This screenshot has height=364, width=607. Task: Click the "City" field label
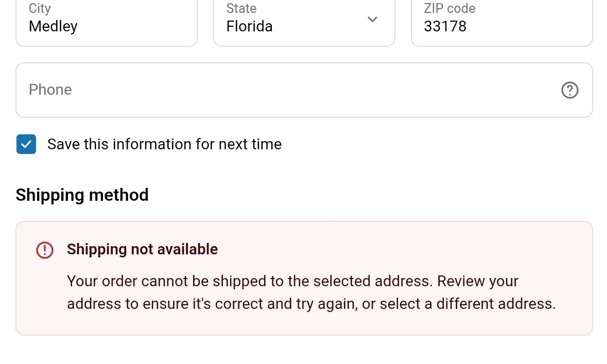pos(40,8)
